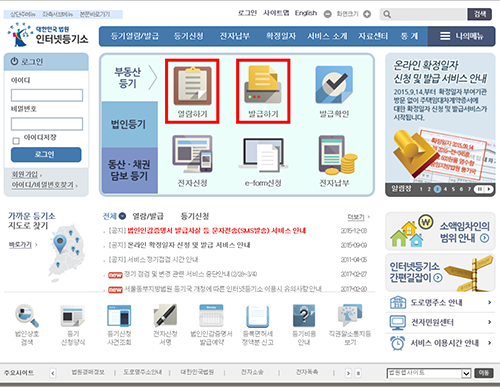This screenshot has width=500, height=387.
Task: Click the 등록면허세 정액분 신고 icon
Action: pos(257,316)
